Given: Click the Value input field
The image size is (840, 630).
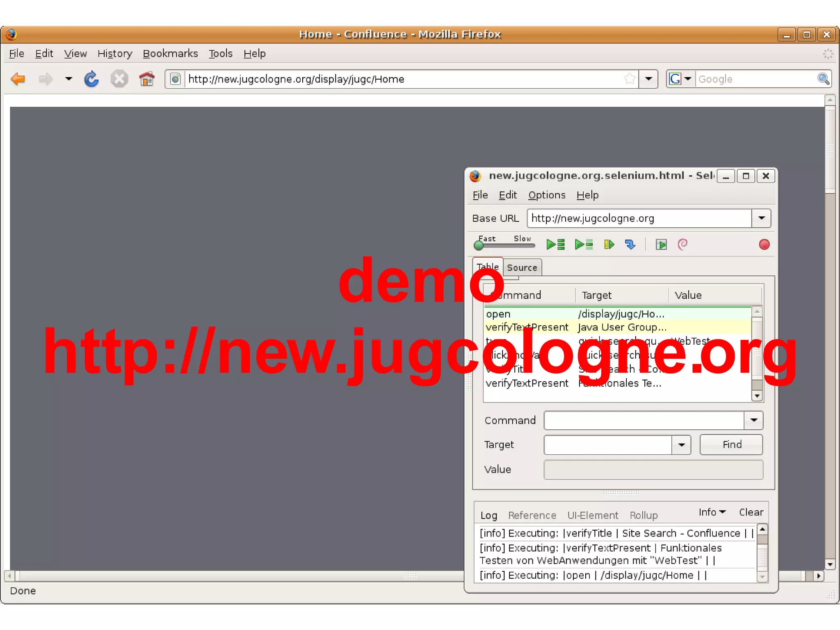Looking at the screenshot, I should coord(653,470).
